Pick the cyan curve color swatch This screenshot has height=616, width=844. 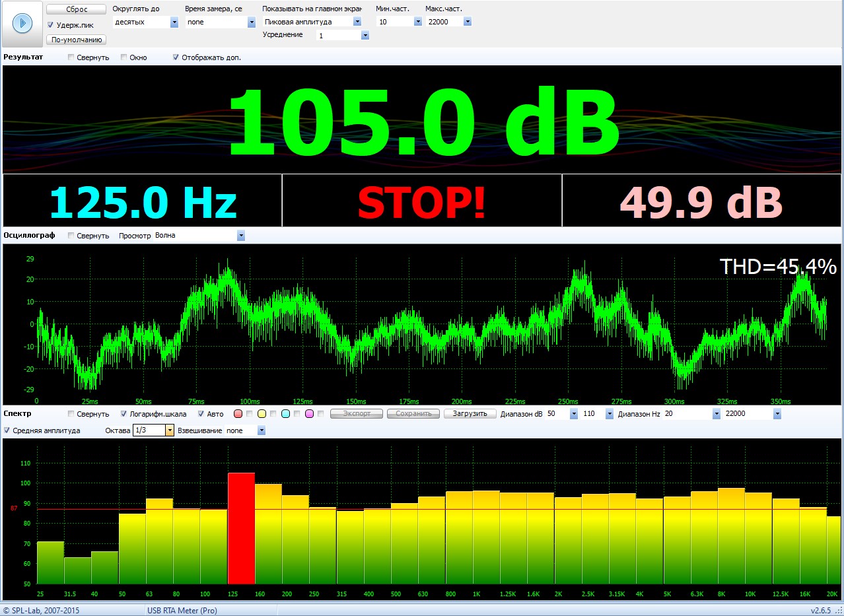pos(286,414)
